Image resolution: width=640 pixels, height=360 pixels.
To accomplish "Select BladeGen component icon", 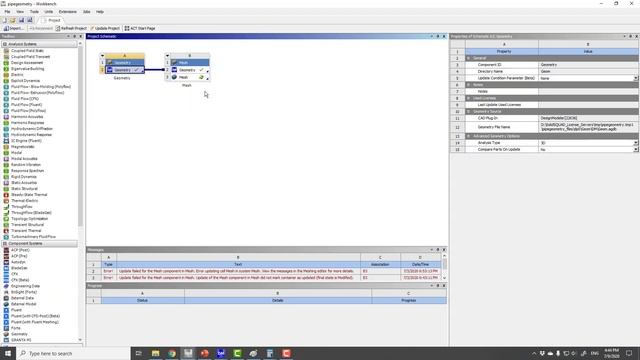I will click(6, 268).
